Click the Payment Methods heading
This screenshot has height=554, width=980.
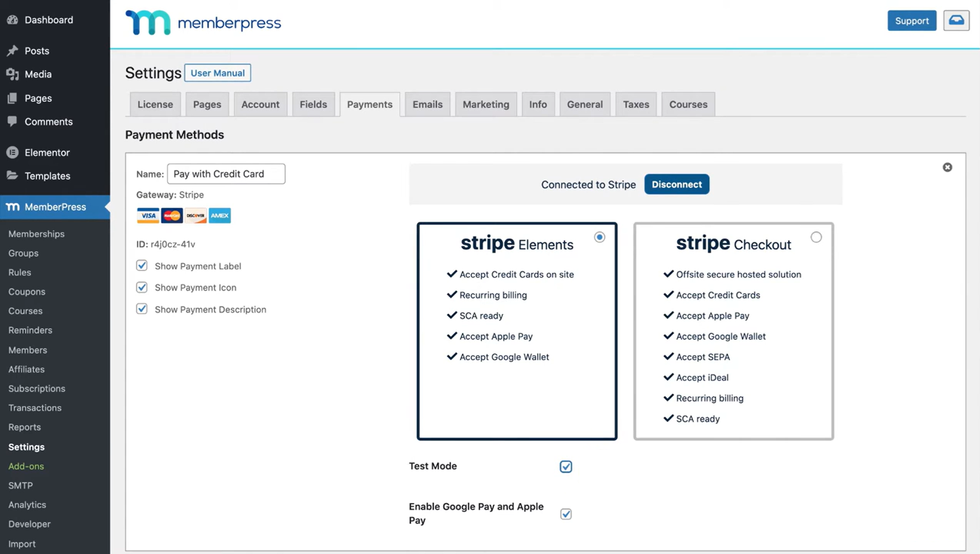(174, 134)
